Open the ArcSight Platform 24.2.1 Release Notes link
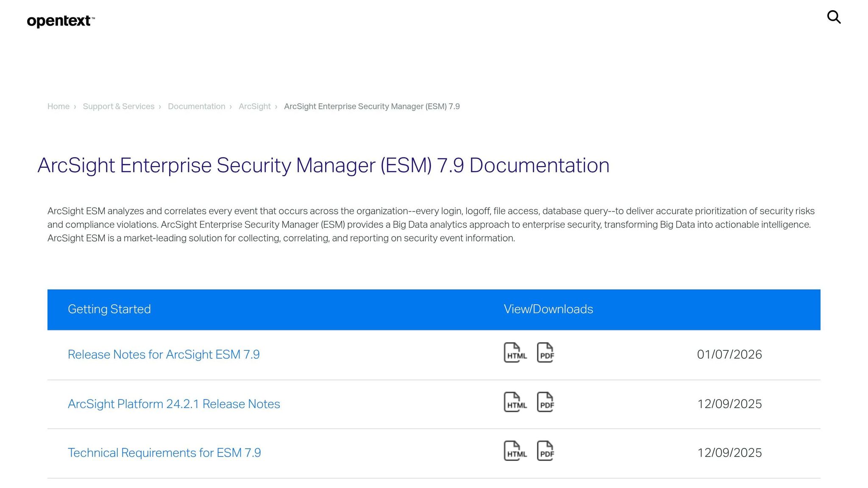This screenshot has width=868, height=488. [174, 404]
